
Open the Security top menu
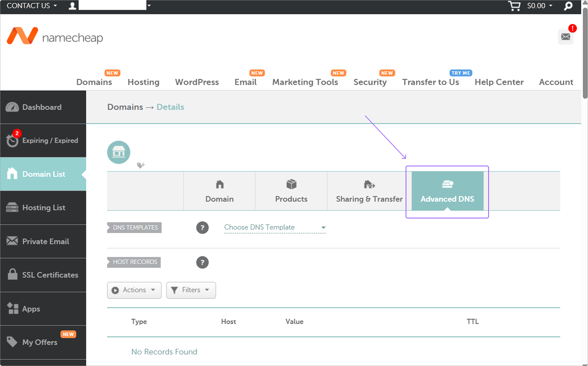click(x=370, y=82)
